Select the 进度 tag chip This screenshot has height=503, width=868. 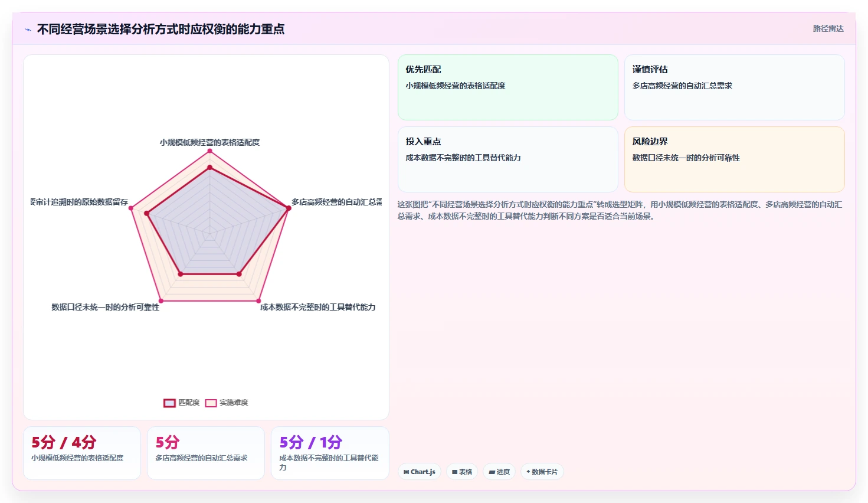[x=499, y=472]
